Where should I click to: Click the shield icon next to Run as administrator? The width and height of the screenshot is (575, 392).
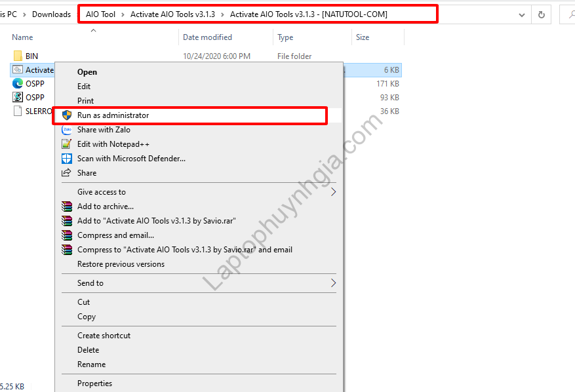[67, 115]
